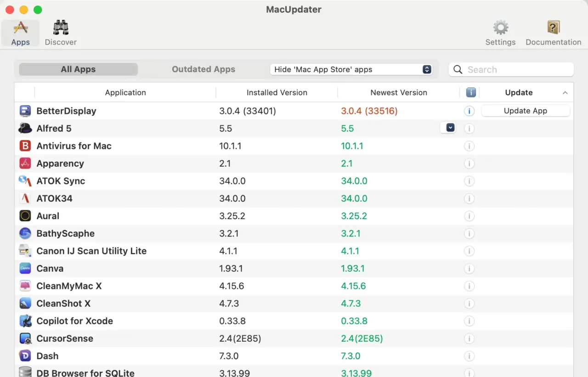The image size is (588, 377).
Task: Select the CleanShot X application name
Action: 63,304
